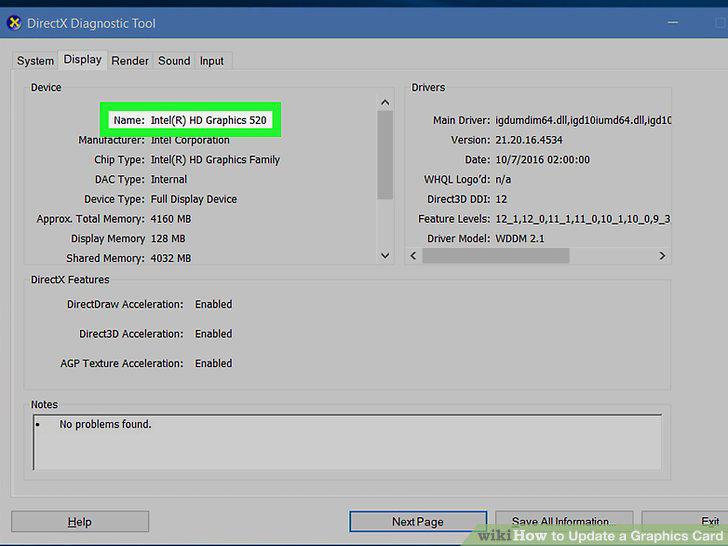
Task: Select the Display tab
Action: [83, 59]
